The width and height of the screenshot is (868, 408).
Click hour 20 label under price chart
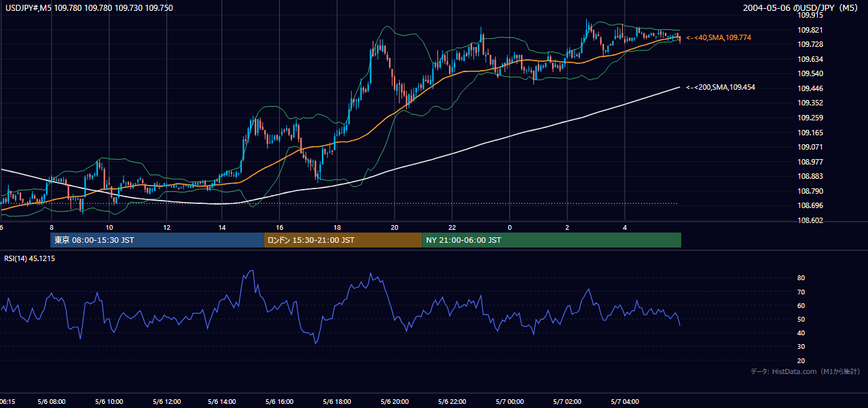click(x=395, y=228)
